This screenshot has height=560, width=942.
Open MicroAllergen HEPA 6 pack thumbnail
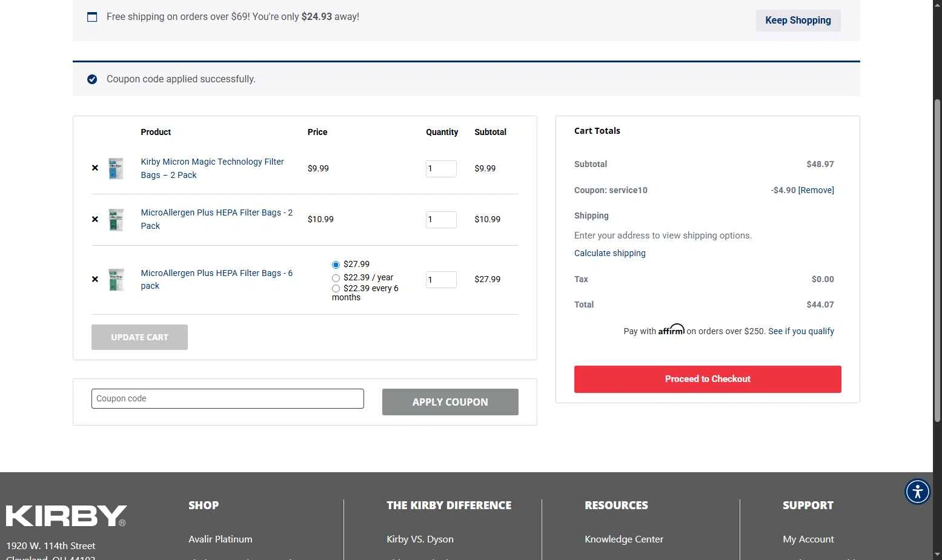click(116, 279)
